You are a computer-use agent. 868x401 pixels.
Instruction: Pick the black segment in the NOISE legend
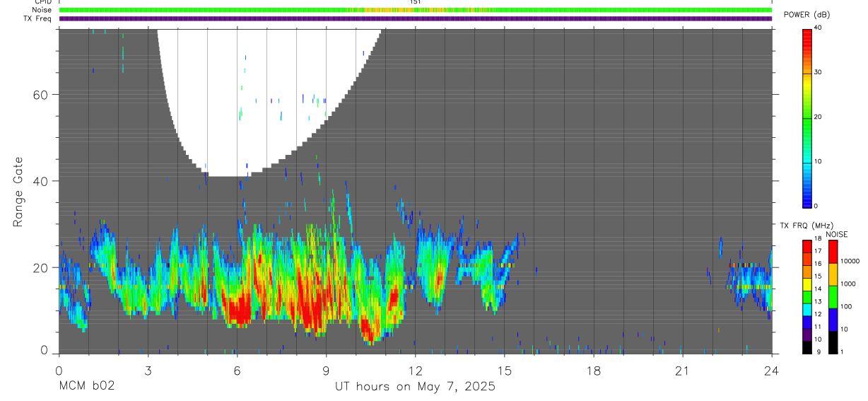pos(833,342)
